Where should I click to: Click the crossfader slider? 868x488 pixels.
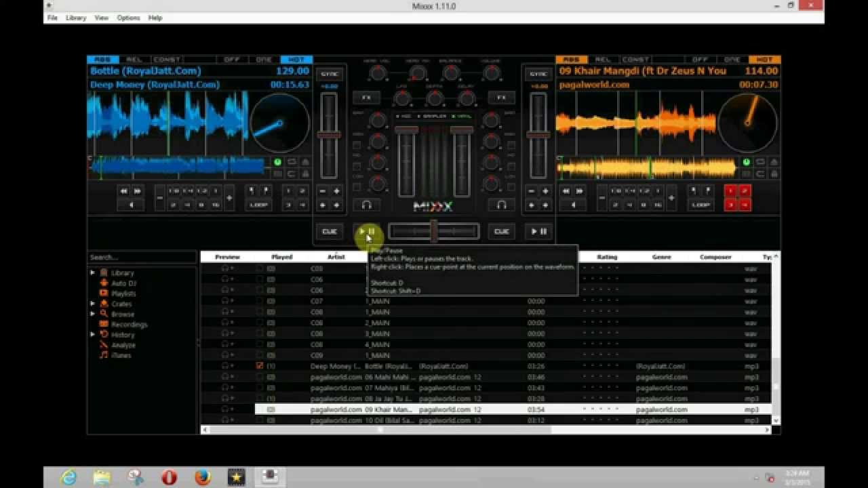point(434,231)
